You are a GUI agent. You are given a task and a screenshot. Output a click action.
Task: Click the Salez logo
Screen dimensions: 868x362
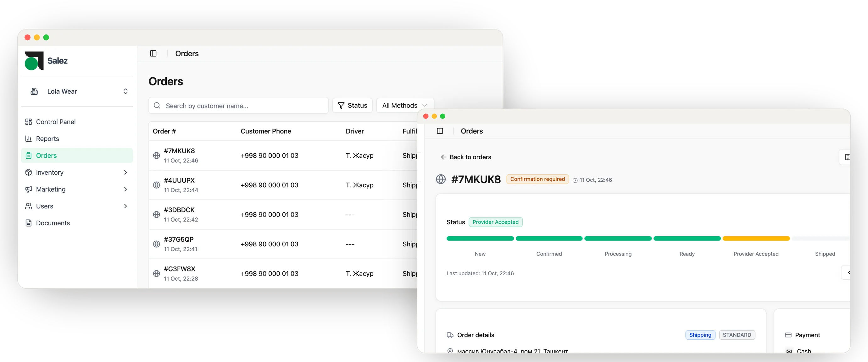pos(46,61)
